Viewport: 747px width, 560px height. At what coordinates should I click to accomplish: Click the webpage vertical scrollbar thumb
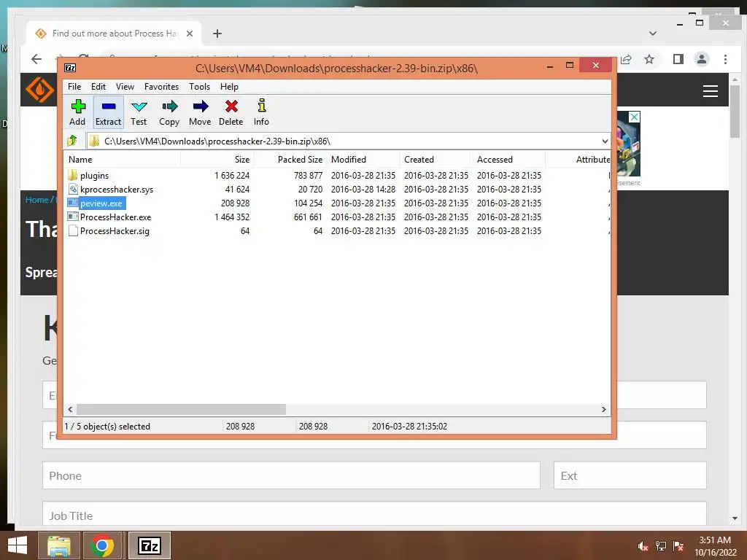735,112
